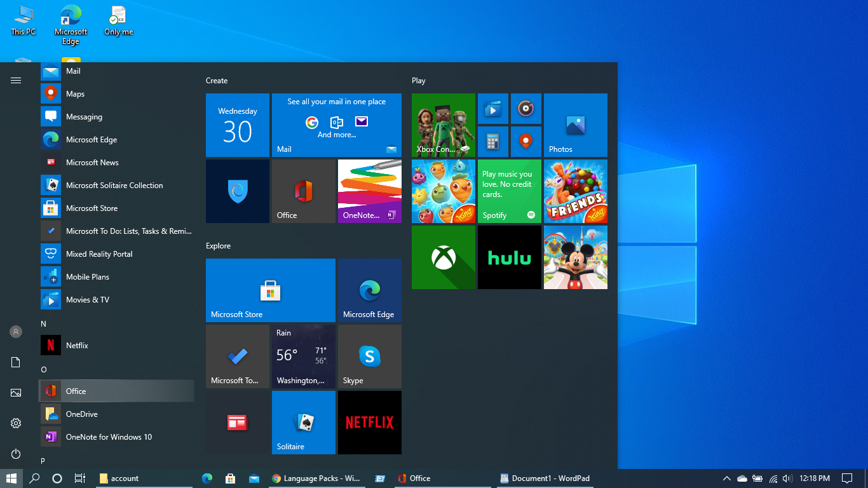Launch Netflix from the app list
868x488 pixels.
tap(117, 346)
